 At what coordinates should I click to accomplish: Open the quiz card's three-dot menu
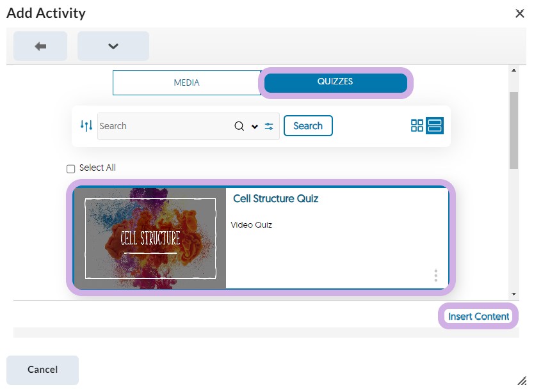(x=435, y=276)
